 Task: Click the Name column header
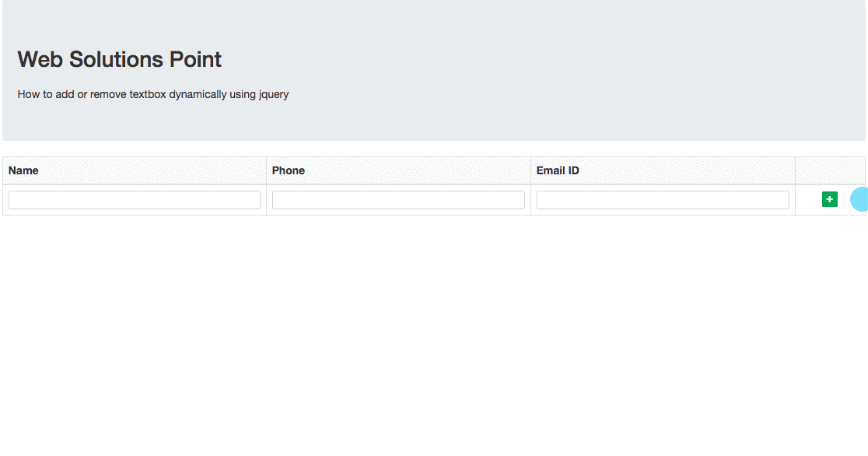(23, 170)
